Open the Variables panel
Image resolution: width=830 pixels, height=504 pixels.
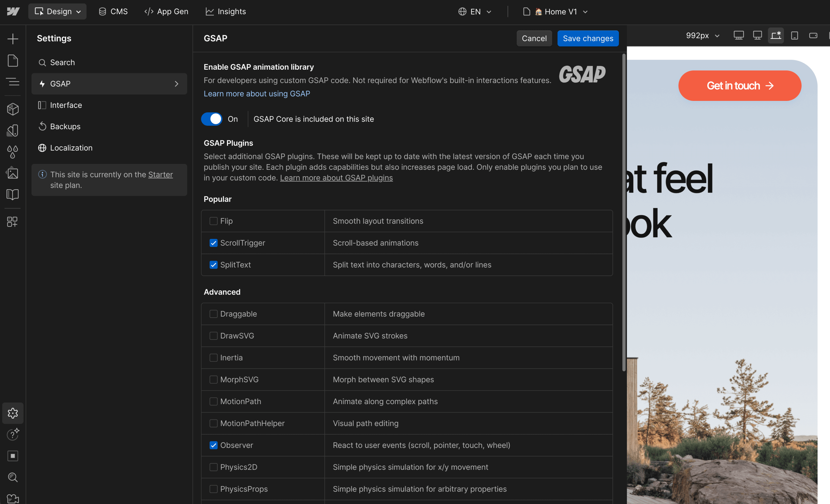(13, 152)
